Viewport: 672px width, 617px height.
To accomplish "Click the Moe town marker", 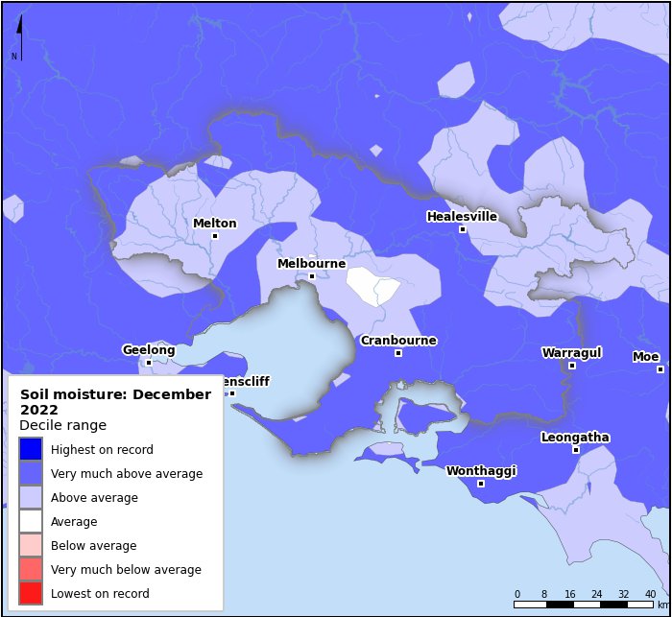I will (660, 369).
